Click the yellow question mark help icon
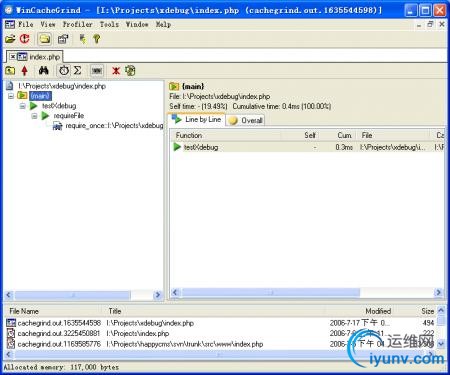 pyautogui.click(x=97, y=39)
